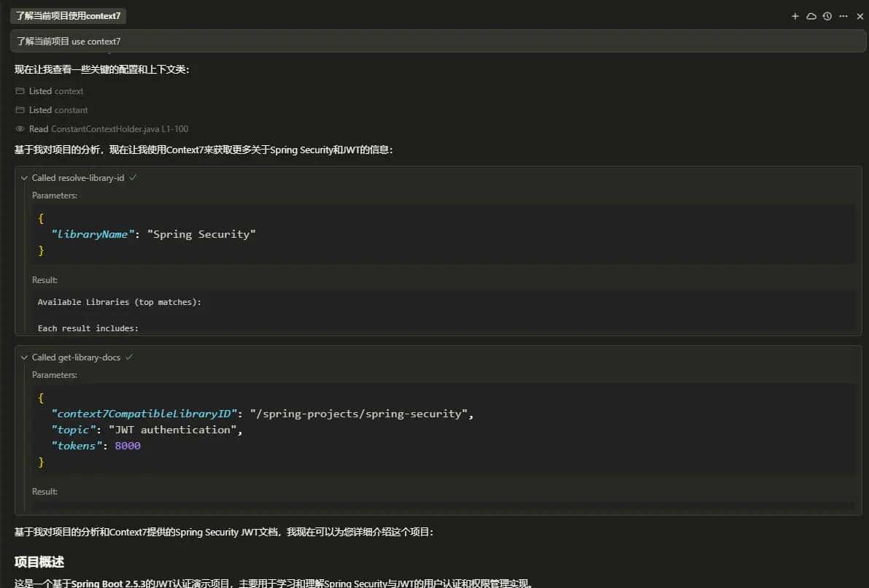869x588 pixels.
Task: Click 'Available Libraries (top matches):' result line
Action: 119,302
